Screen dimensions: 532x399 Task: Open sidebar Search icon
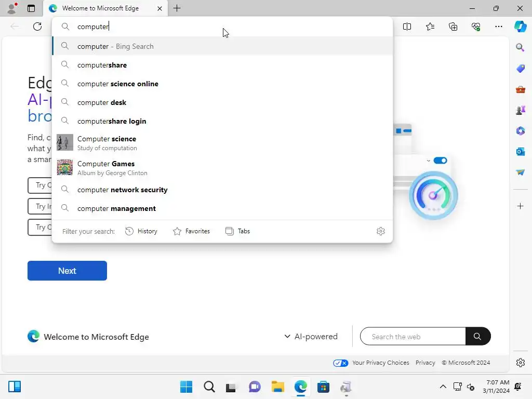click(520, 47)
